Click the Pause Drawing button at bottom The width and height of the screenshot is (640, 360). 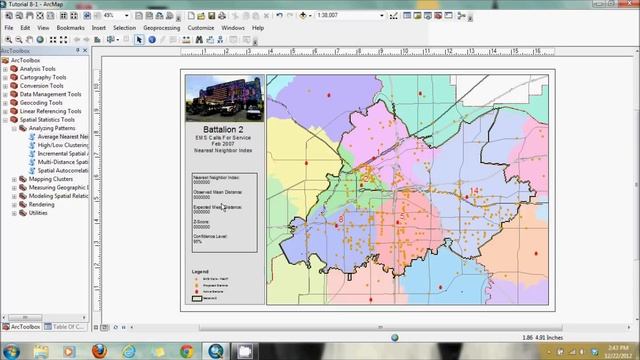pos(124,327)
